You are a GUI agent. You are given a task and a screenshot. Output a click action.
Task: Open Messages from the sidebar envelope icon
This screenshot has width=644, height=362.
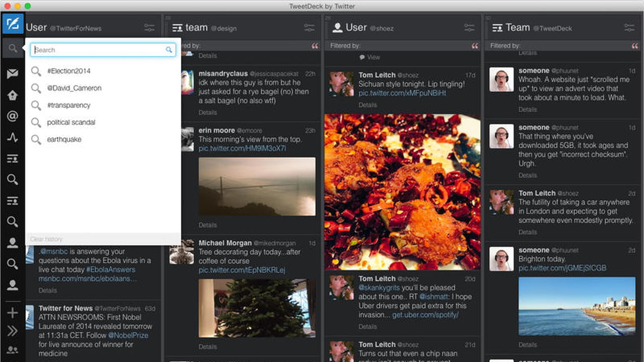point(13,74)
